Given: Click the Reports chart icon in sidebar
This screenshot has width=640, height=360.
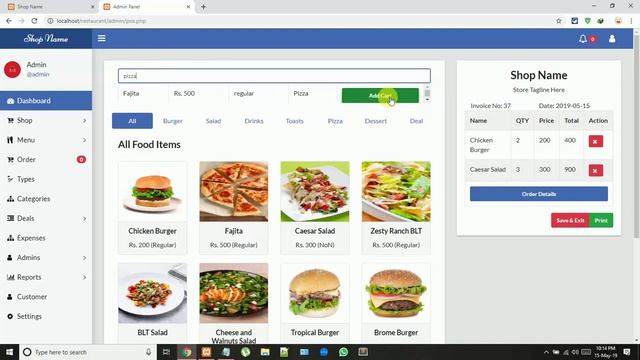Looking at the screenshot, I should coord(11,277).
